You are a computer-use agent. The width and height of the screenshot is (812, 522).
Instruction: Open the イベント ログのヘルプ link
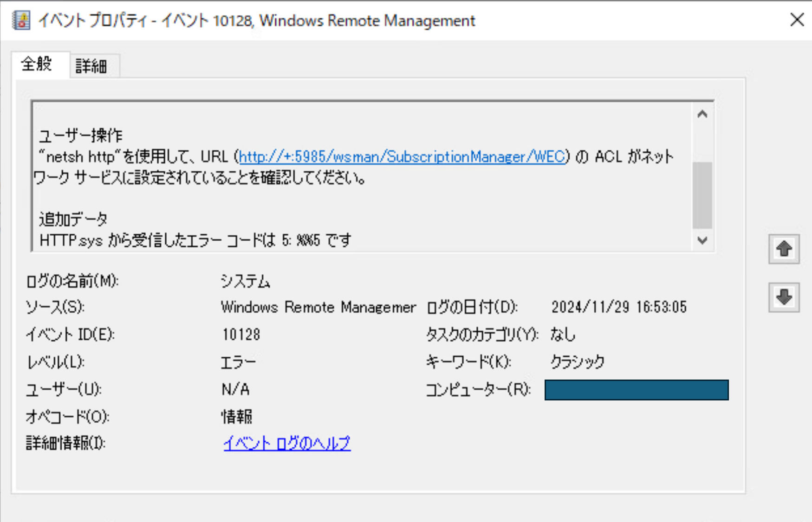pos(287,443)
